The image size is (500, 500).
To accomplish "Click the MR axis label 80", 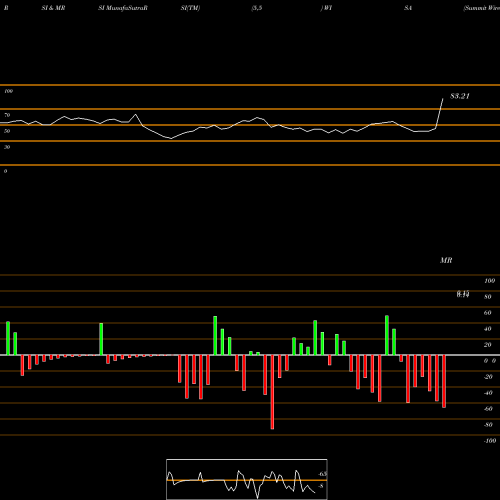I will coord(488,297).
